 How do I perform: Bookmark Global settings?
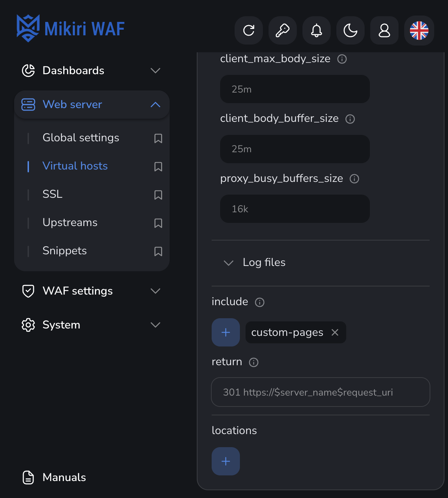158,138
